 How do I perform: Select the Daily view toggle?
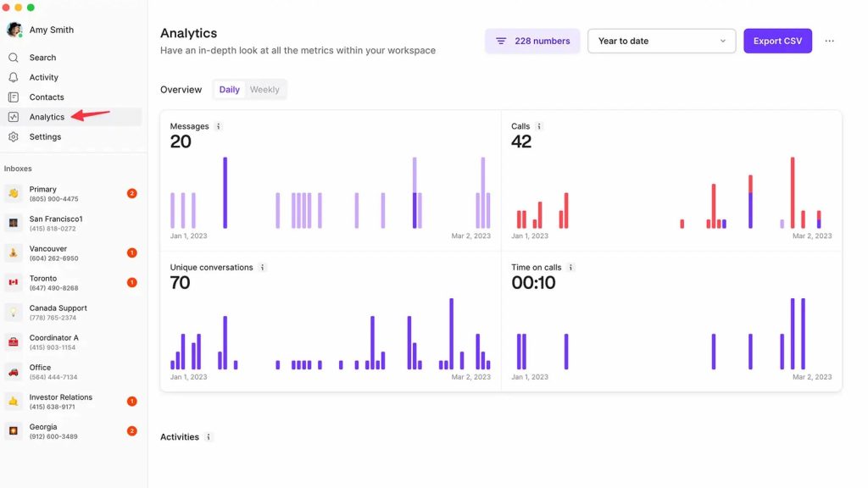click(x=228, y=89)
